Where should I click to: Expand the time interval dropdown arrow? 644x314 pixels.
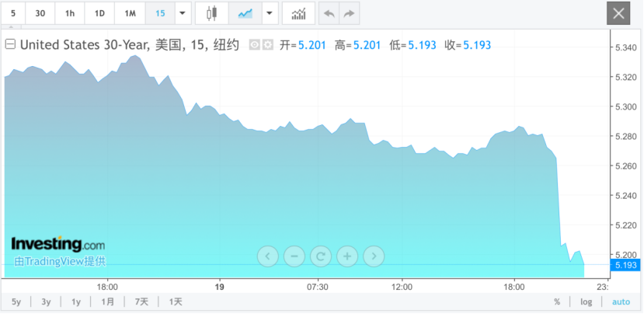coord(183,13)
